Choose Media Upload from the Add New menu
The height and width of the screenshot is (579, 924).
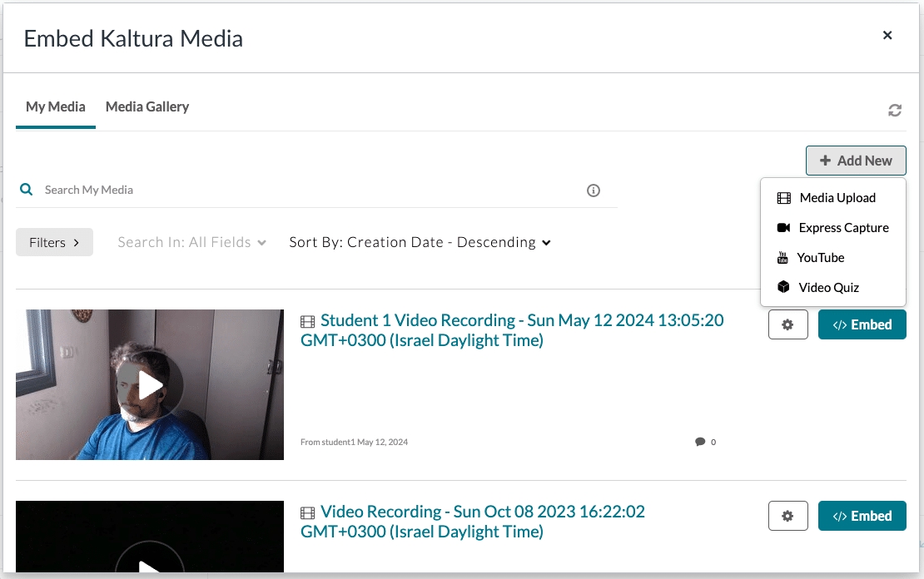837,198
